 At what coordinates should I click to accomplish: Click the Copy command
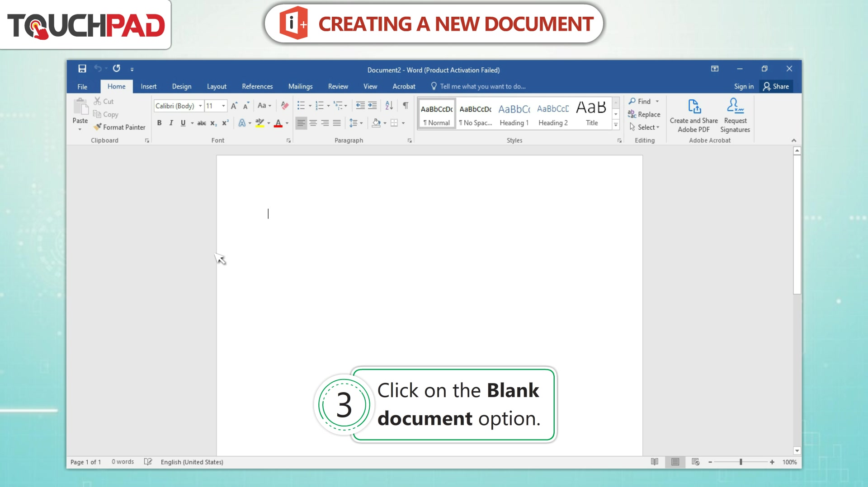106,114
